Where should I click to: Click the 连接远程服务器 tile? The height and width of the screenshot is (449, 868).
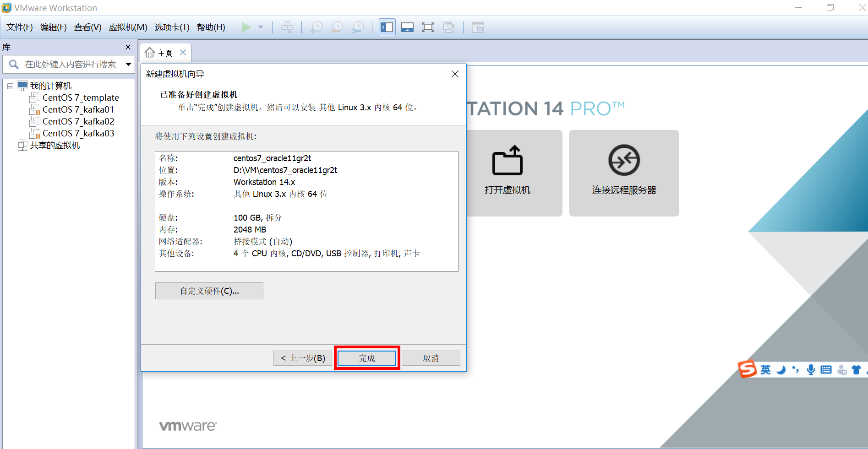(624, 173)
